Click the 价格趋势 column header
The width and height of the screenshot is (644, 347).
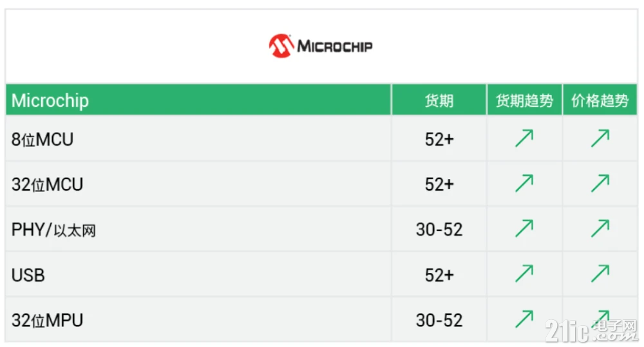tap(600, 100)
